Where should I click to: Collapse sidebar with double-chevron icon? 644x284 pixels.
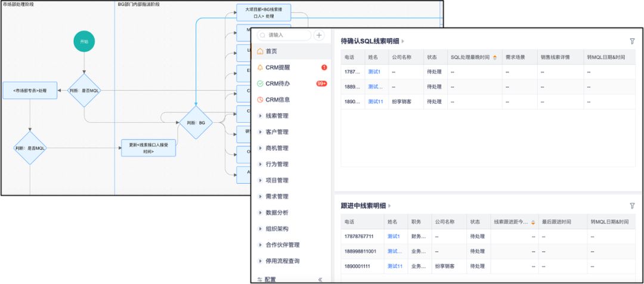click(x=320, y=279)
